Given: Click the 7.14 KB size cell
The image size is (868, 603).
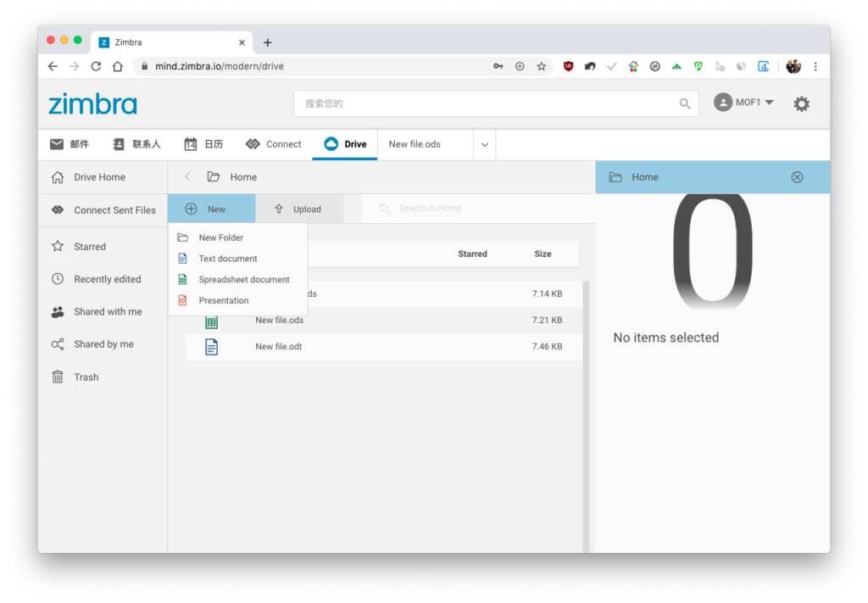Looking at the screenshot, I should click(547, 294).
